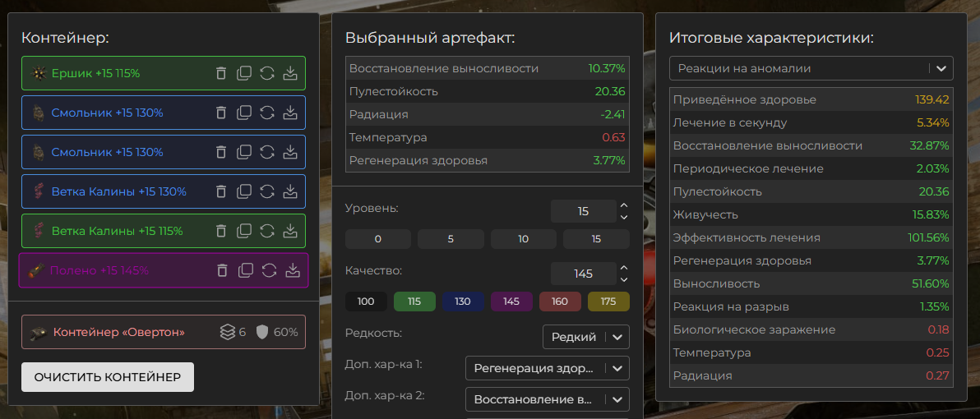Copy the Полено +15 145% artifact
980x419 pixels.
point(244,270)
